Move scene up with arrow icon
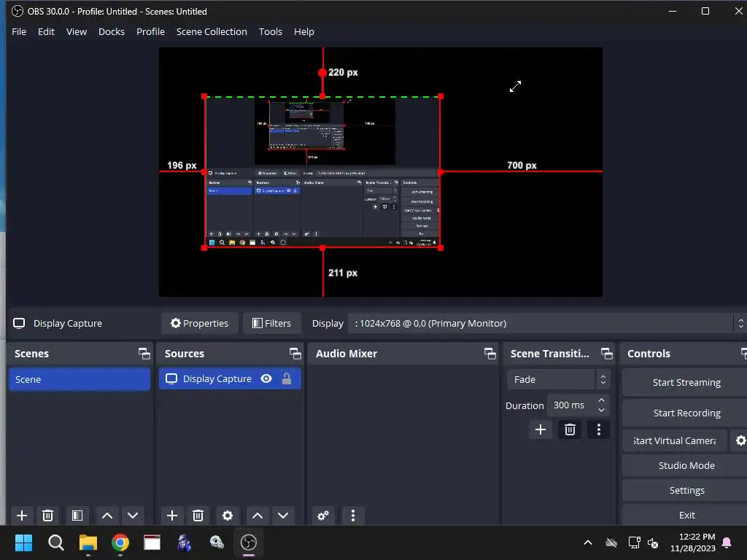 107,516
